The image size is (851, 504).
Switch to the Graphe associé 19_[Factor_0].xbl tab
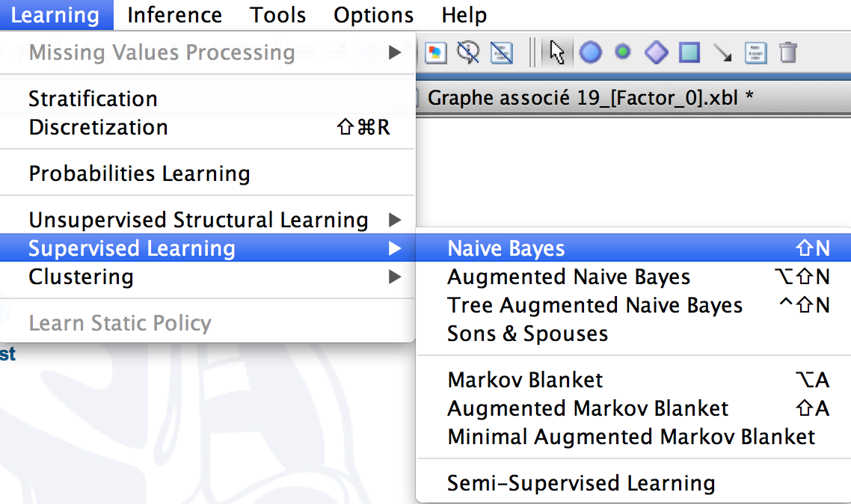click(590, 98)
